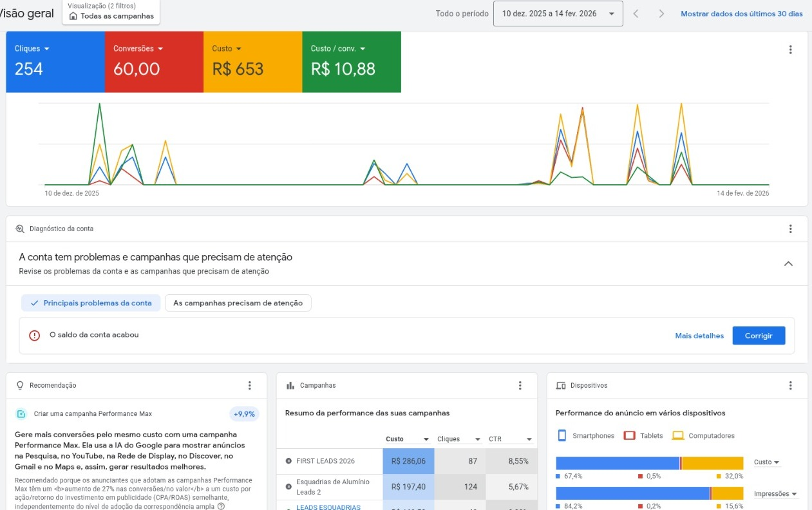Screen dimensions: 812x510
Task: Click the help icon in the recommendation text
Action: point(222,506)
